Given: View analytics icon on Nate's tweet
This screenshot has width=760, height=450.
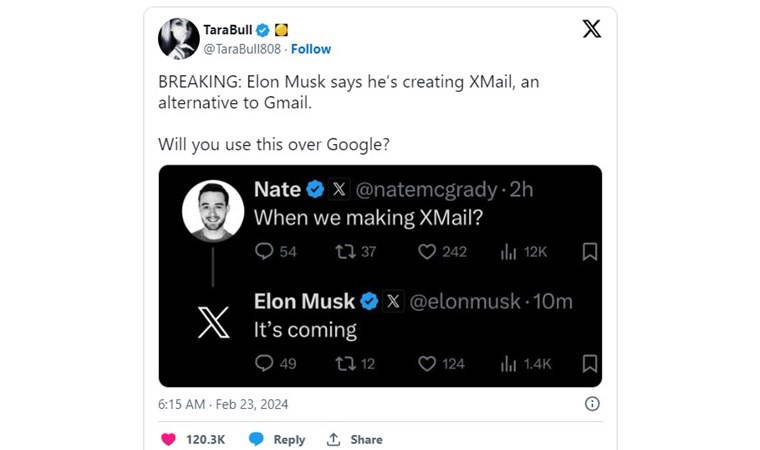Looking at the screenshot, I should pyautogui.click(x=508, y=252).
